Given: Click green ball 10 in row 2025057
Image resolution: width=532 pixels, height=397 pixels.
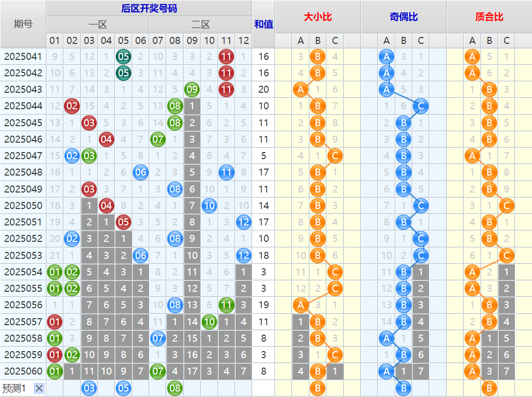Looking at the screenshot, I should (209, 322).
